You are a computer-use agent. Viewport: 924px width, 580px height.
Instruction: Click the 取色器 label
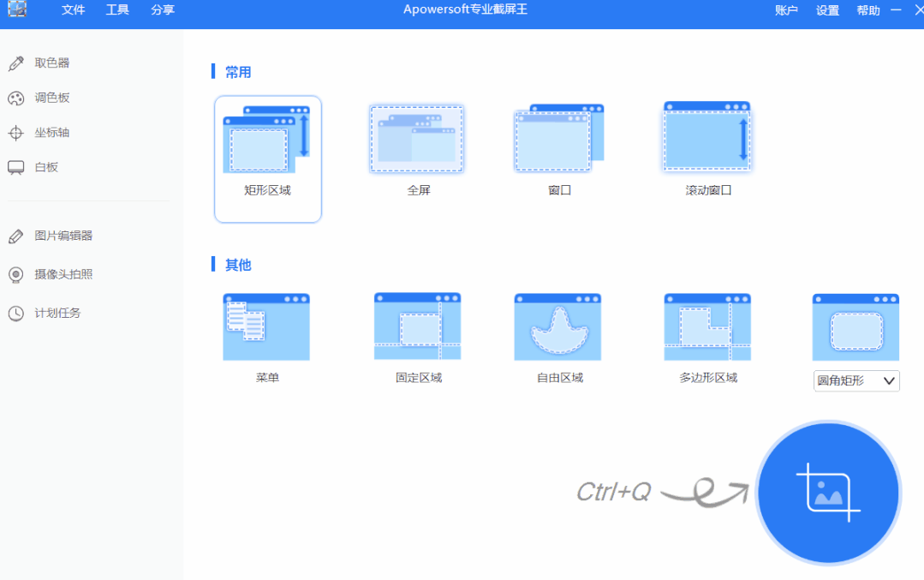pos(52,63)
